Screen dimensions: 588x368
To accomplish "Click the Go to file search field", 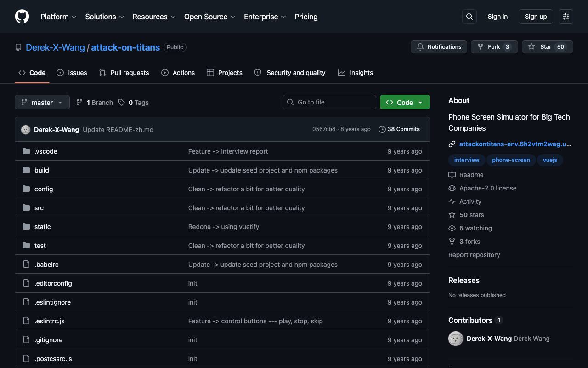I will pyautogui.click(x=329, y=102).
